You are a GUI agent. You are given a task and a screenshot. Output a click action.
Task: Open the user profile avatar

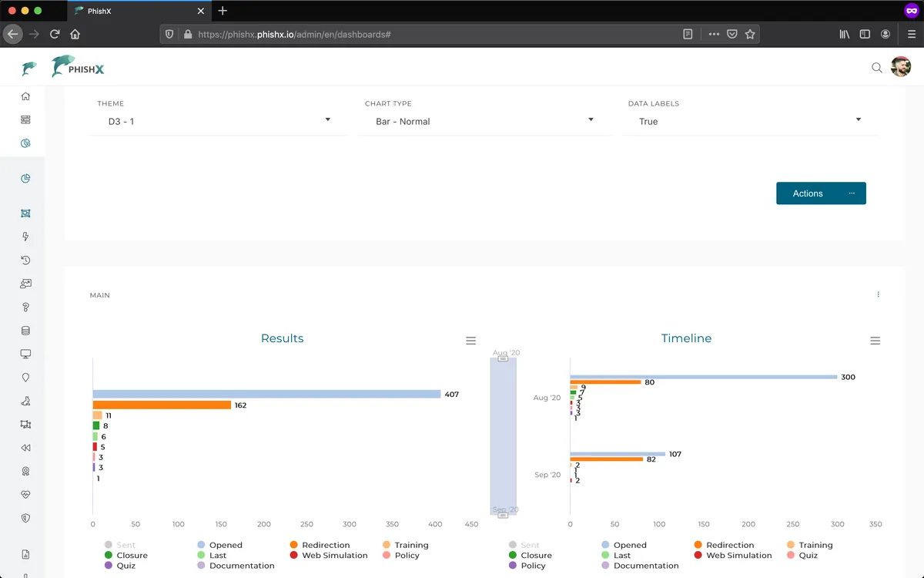(x=901, y=67)
